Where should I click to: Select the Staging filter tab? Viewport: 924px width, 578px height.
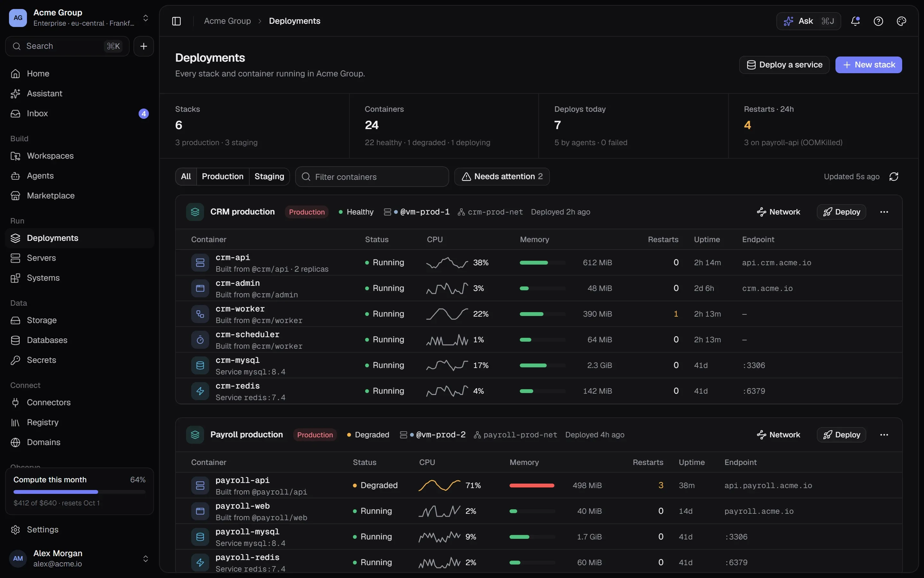click(269, 177)
